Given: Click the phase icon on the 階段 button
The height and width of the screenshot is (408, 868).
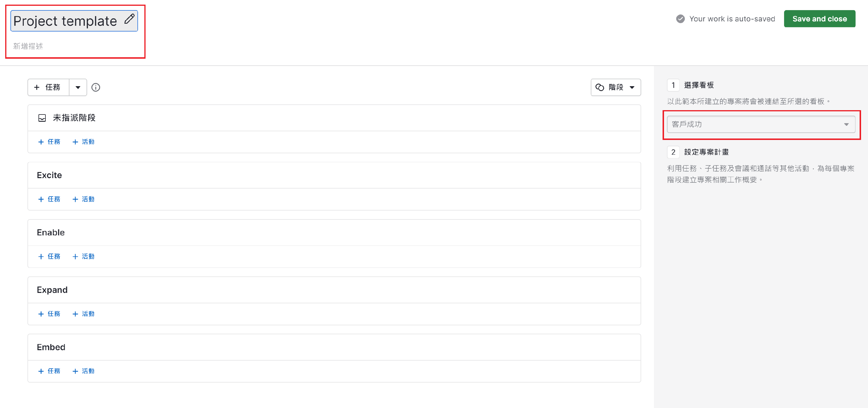Looking at the screenshot, I should (x=600, y=88).
